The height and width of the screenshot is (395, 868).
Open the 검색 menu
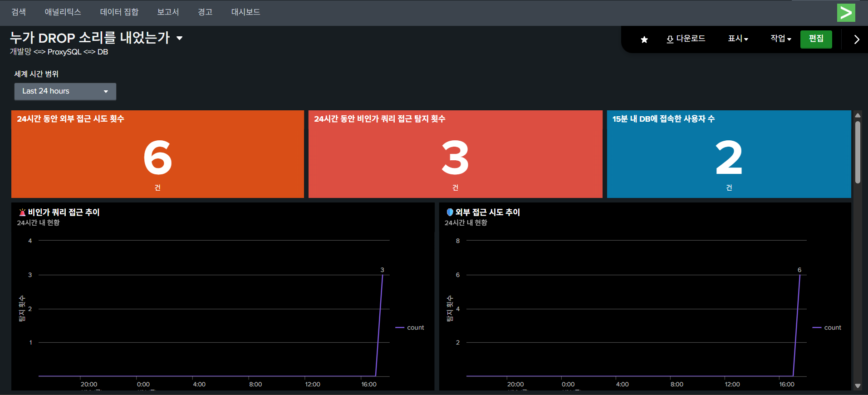pos(19,12)
